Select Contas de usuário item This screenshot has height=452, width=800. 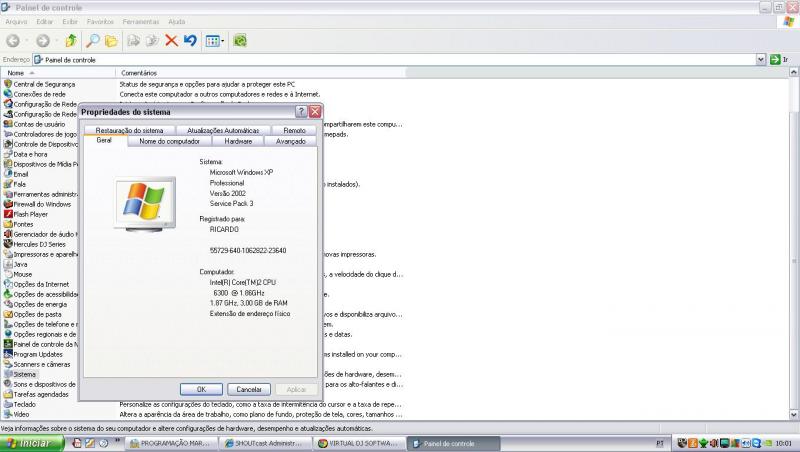[34, 124]
